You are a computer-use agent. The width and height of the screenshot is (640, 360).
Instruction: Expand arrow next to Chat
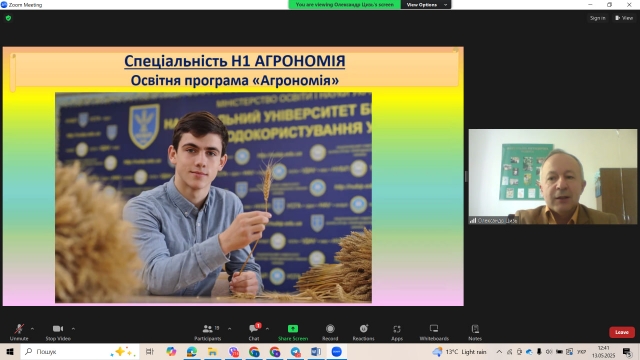point(267,329)
